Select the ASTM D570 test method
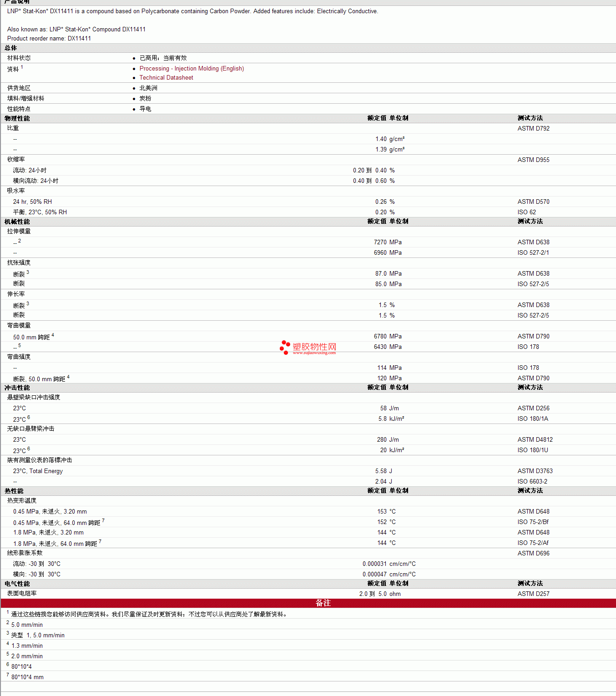 [534, 202]
